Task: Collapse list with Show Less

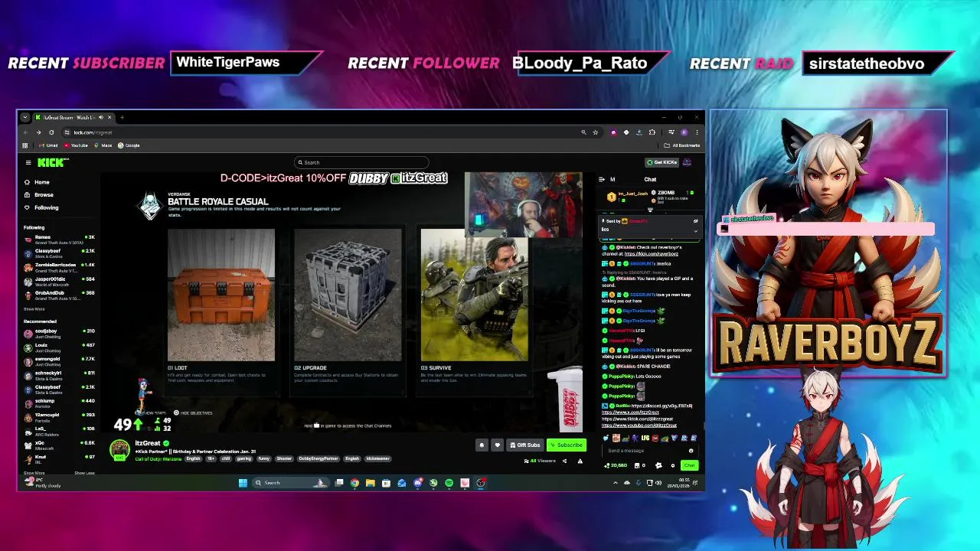Action: (84, 473)
